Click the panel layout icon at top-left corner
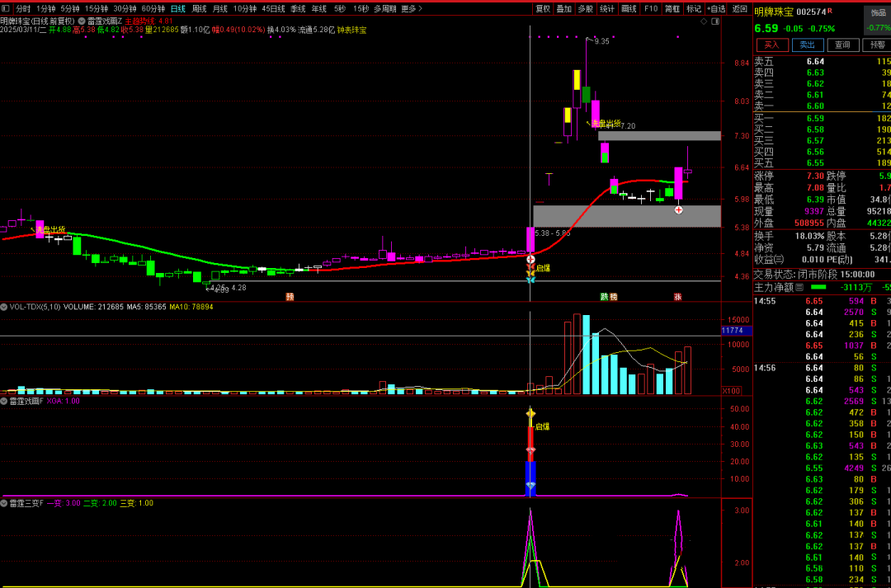 6,8
